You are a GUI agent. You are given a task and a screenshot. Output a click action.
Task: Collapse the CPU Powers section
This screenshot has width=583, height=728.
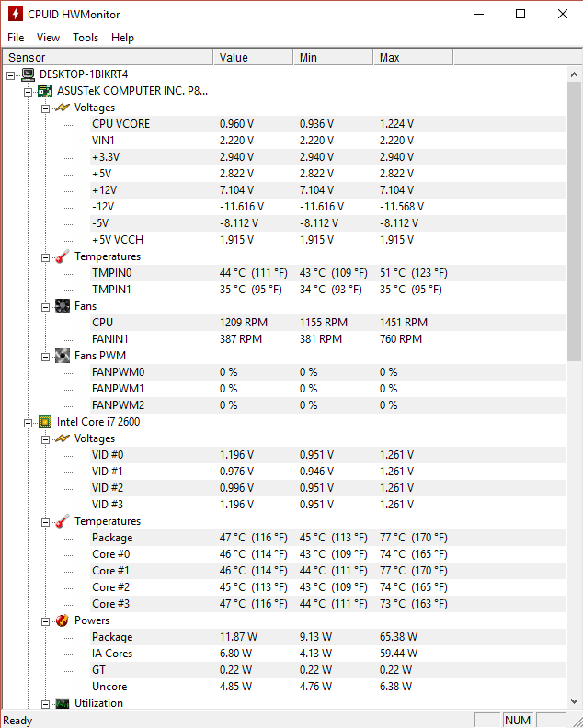45,621
